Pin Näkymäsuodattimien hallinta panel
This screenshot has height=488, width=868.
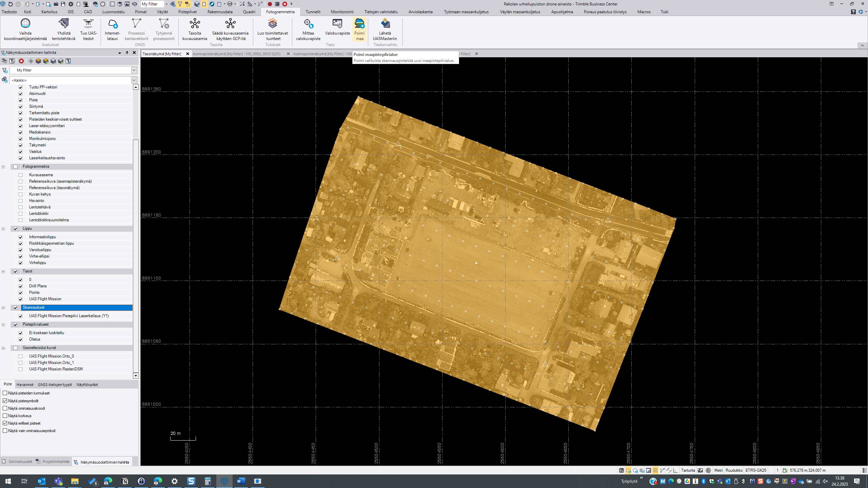point(127,53)
